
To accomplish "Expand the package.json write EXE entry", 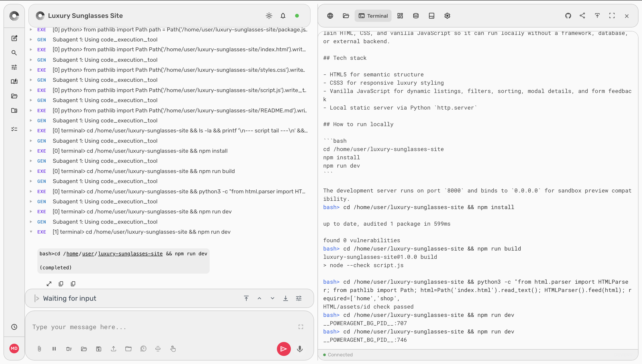I will coord(31,29).
